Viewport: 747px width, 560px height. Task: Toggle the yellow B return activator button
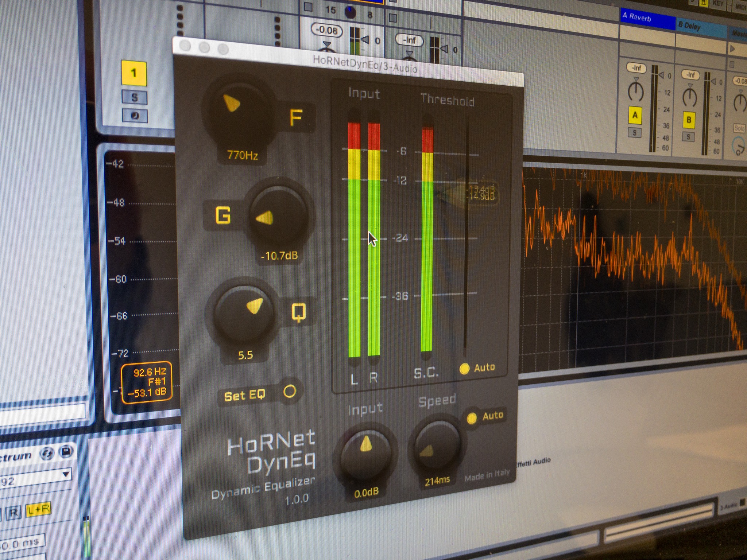[x=689, y=120]
